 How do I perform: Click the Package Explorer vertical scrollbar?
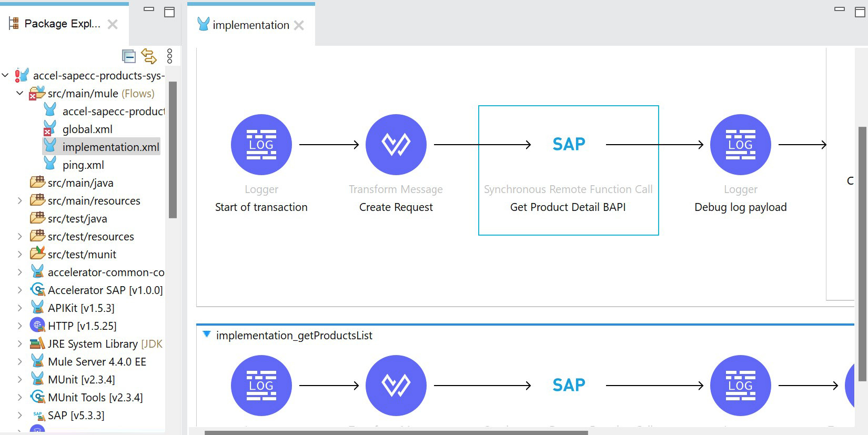coord(173,150)
